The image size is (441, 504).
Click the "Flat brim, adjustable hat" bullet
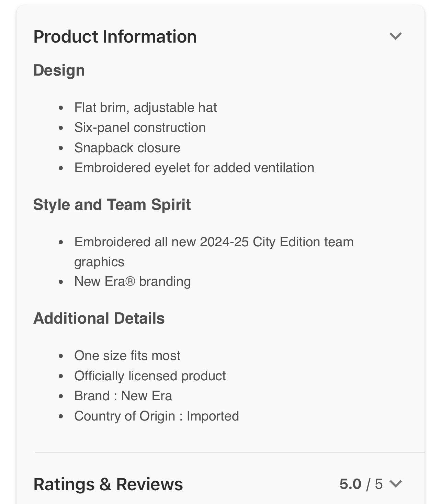pos(146,108)
